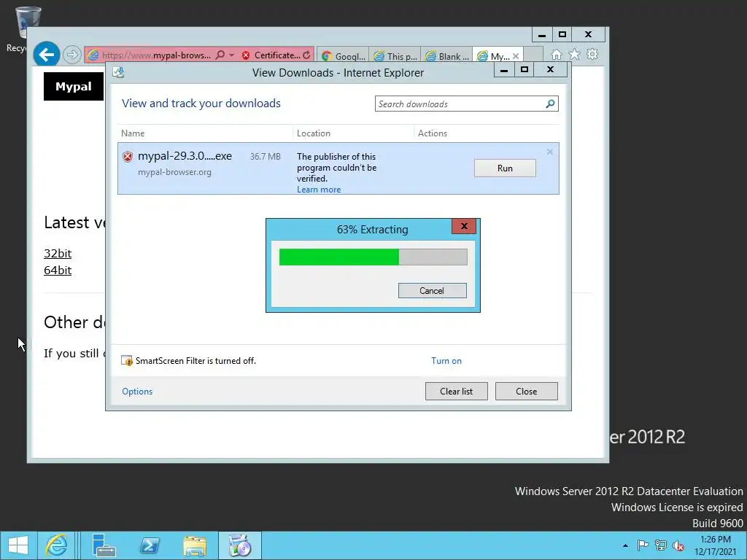Image resolution: width=747 pixels, height=560 pixels.
Task: Click the Learn more link
Action: (319, 190)
